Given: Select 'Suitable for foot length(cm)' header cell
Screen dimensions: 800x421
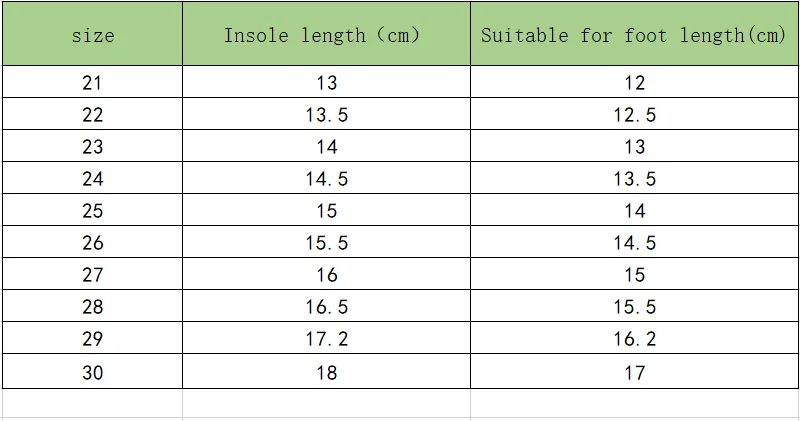Looking at the screenshot, I should point(634,34).
